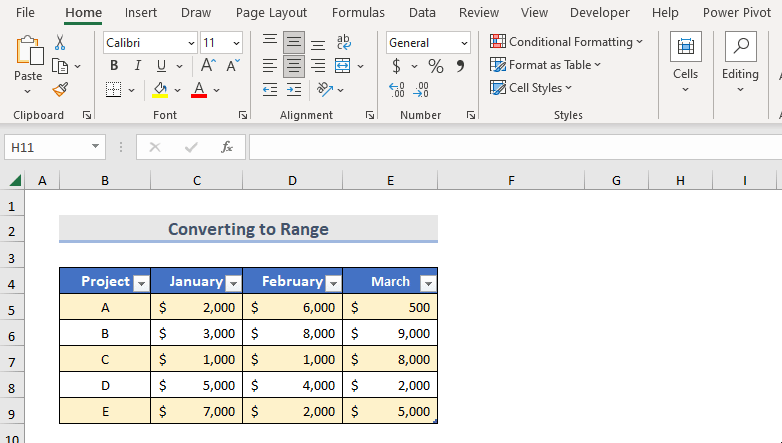
Task: Click the Select All corner triangle
Action: 15,181
